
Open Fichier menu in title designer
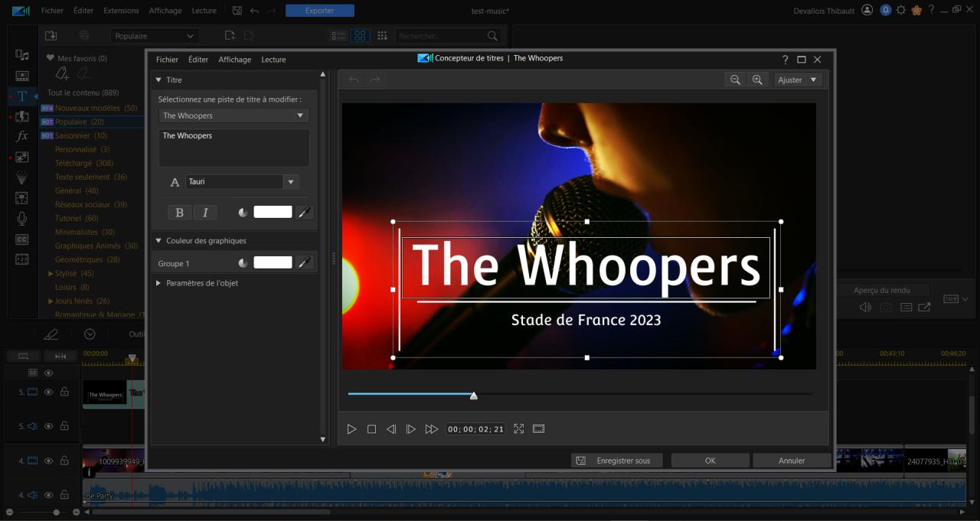pyautogui.click(x=167, y=60)
